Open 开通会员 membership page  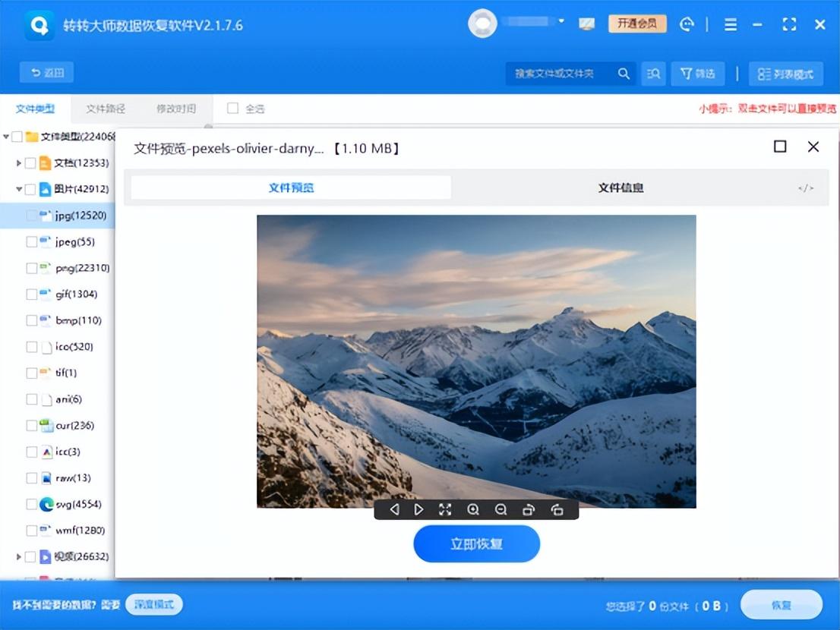(x=637, y=24)
